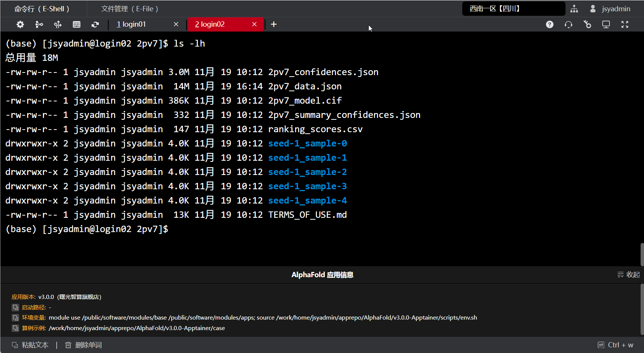Add a new terminal tab with plus
The width and height of the screenshot is (644, 353).
274,24
